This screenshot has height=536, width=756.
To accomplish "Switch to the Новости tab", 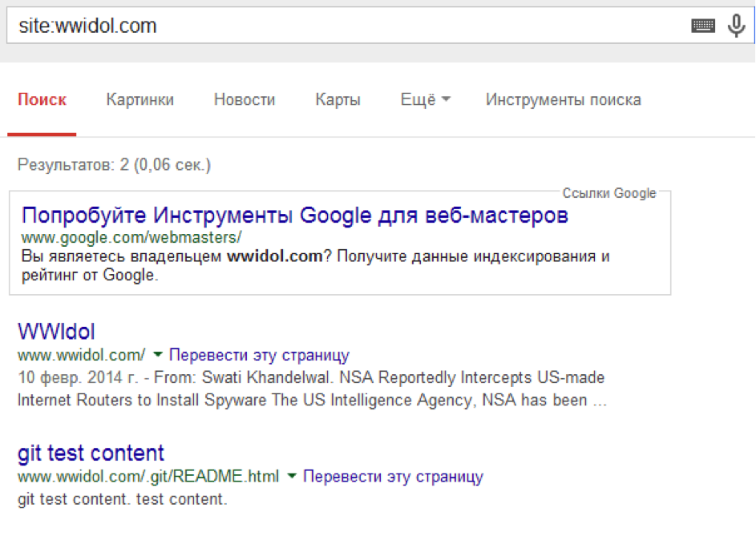I will click(x=245, y=100).
